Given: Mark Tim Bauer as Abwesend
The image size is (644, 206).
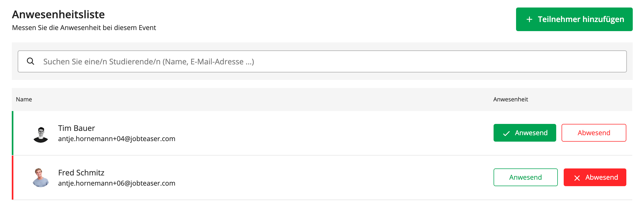Looking at the screenshot, I should (x=594, y=133).
